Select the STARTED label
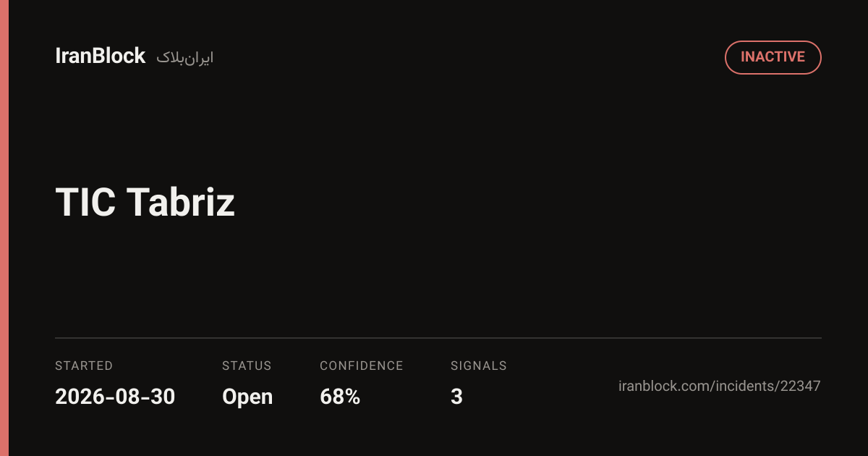The height and width of the screenshot is (456, 868). pyautogui.click(x=84, y=366)
